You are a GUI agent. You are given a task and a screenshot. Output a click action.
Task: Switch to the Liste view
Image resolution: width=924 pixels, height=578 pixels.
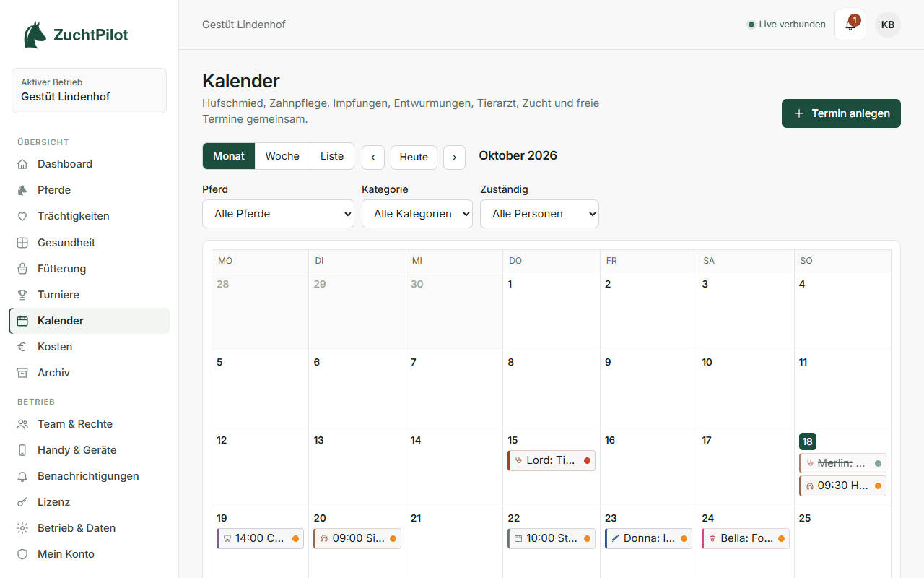pyautogui.click(x=332, y=156)
